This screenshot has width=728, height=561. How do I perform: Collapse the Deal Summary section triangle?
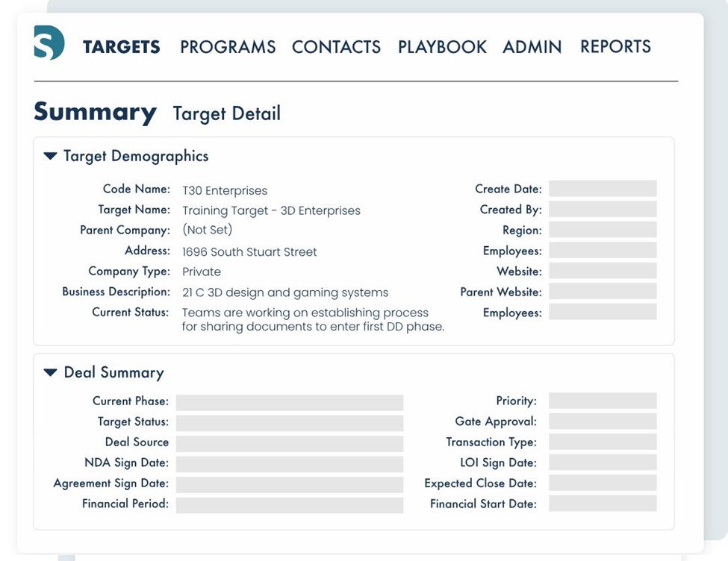[x=50, y=372]
